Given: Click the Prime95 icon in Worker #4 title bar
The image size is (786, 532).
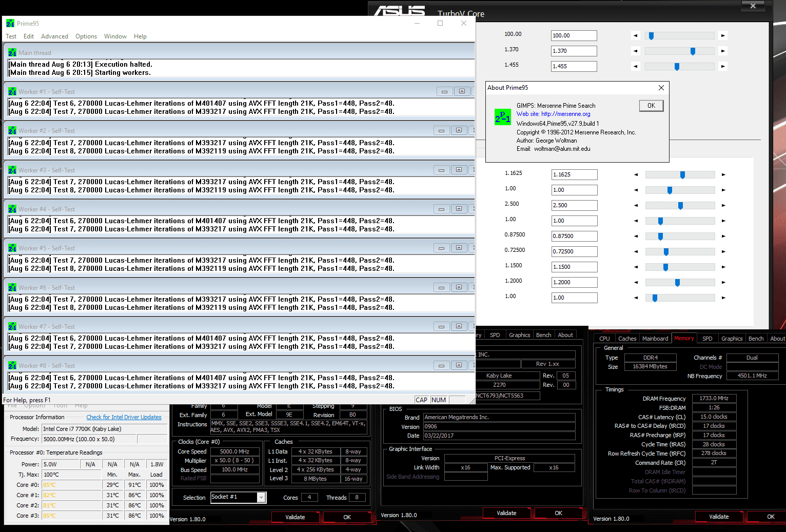Looking at the screenshot, I should pos(12,209).
